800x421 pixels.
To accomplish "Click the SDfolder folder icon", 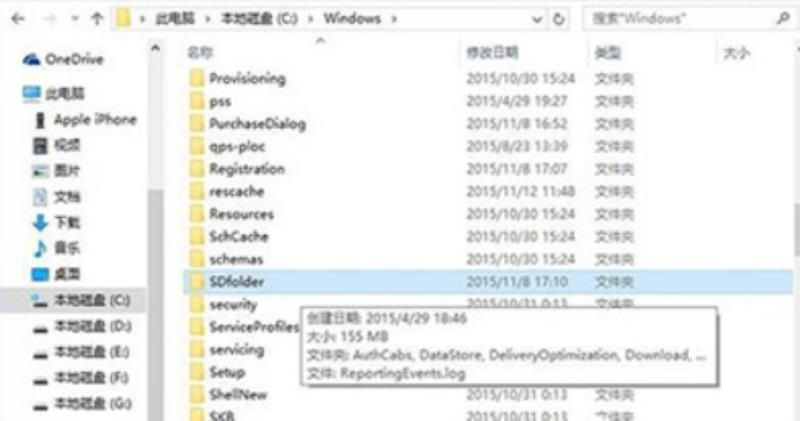I will click(197, 281).
